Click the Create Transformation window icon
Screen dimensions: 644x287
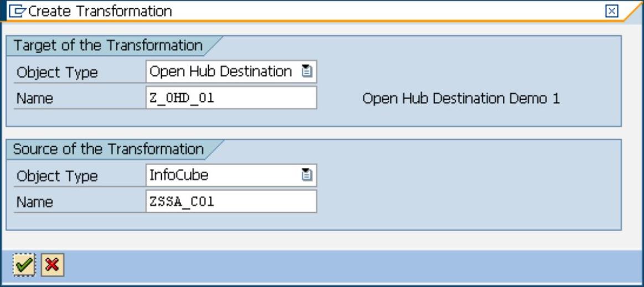click(18, 11)
